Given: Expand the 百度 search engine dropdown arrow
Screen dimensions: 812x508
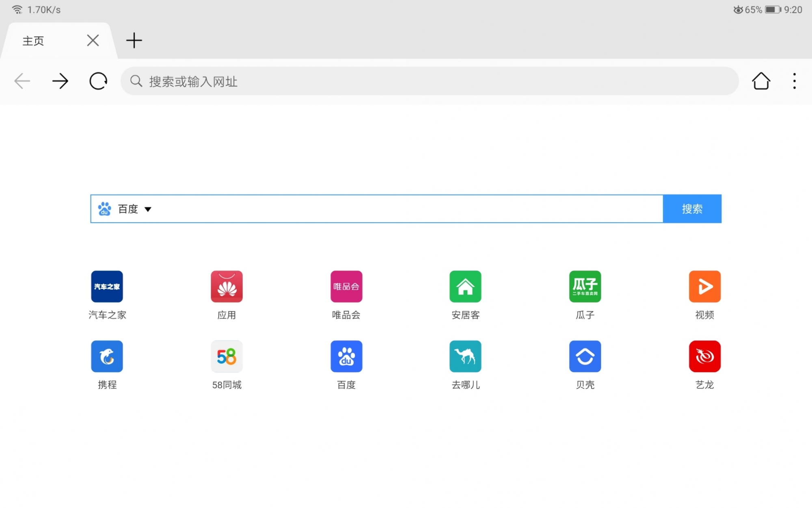Looking at the screenshot, I should [148, 209].
